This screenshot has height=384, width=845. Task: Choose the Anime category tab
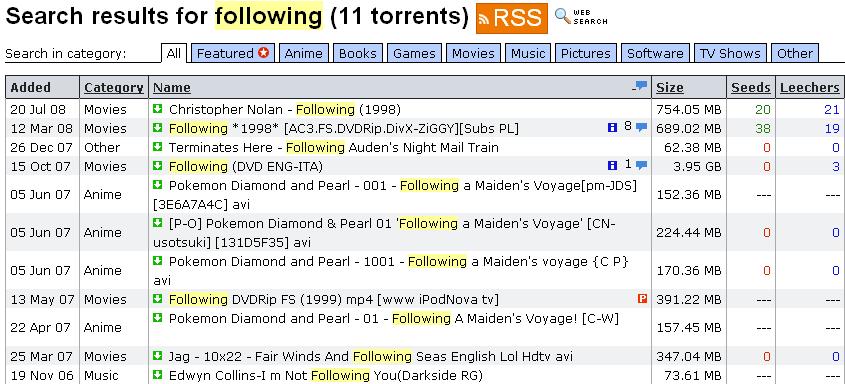(x=303, y=53)
